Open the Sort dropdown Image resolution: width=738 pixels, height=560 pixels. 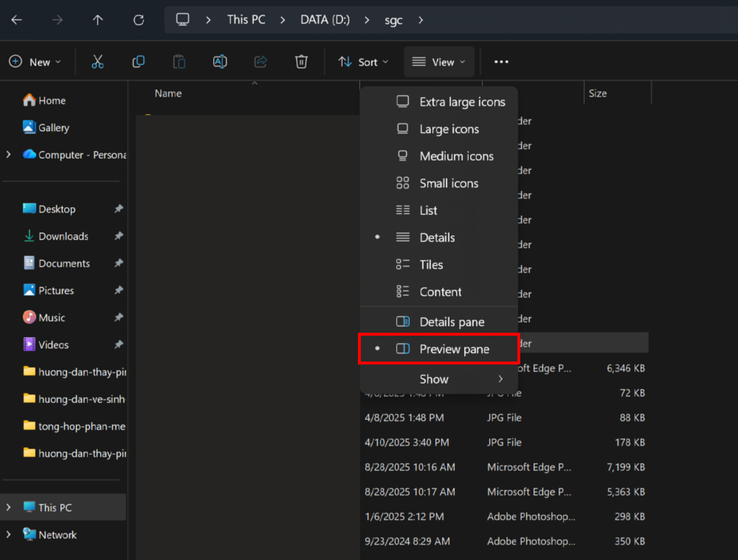(363, 61)
